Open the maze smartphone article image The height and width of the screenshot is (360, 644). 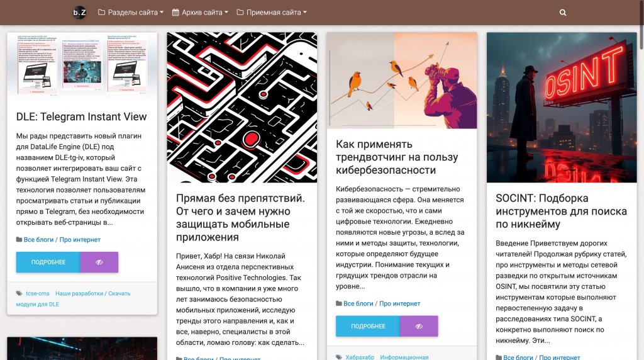pos(242,107)
